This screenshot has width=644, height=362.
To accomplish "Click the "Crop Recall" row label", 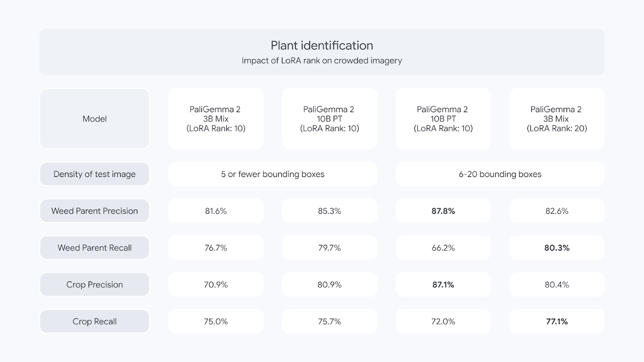I will click(94, 321).
